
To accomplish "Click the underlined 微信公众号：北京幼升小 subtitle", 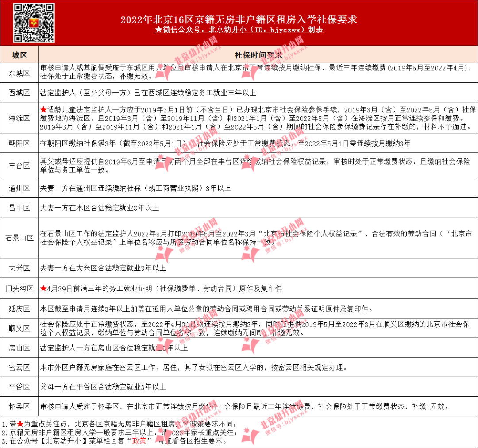I will point(239,30).
